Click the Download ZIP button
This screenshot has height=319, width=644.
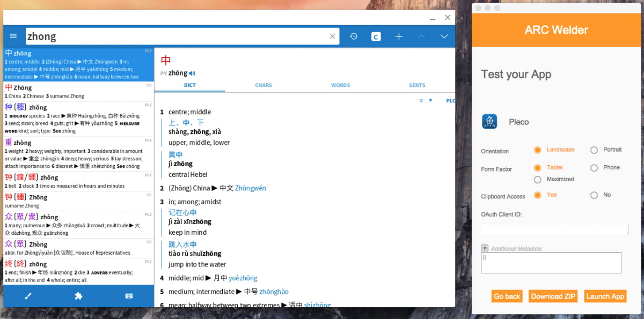[x=553, y=295]
